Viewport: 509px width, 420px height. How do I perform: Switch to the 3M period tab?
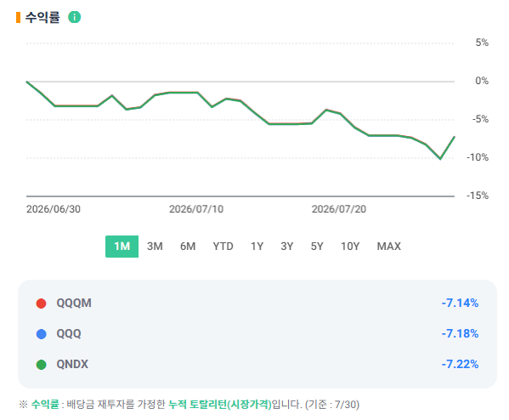(x=155, y=247)
